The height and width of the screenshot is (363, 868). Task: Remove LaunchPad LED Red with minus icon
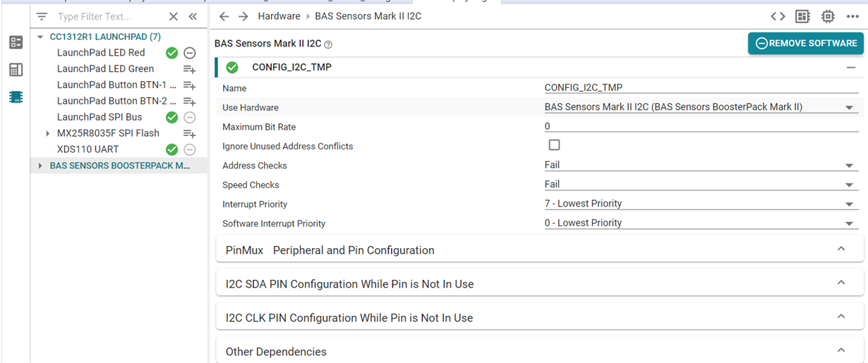pos(190,53)
